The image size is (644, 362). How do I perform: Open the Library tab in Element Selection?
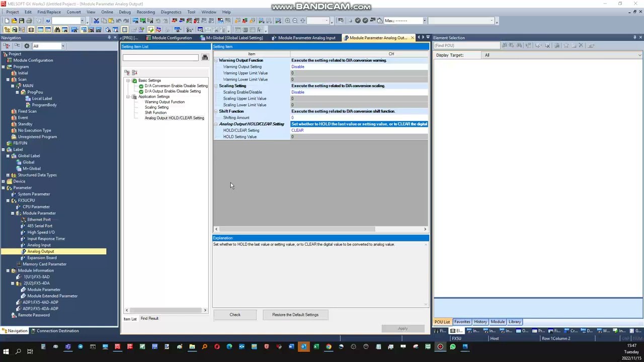(515, 322)
